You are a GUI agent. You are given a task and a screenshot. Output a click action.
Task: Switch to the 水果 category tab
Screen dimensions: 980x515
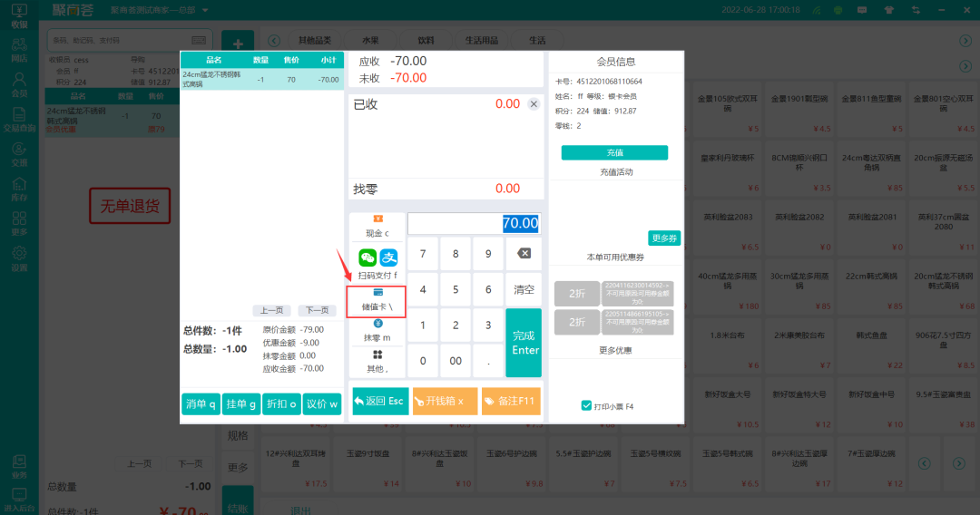[370, 41]
